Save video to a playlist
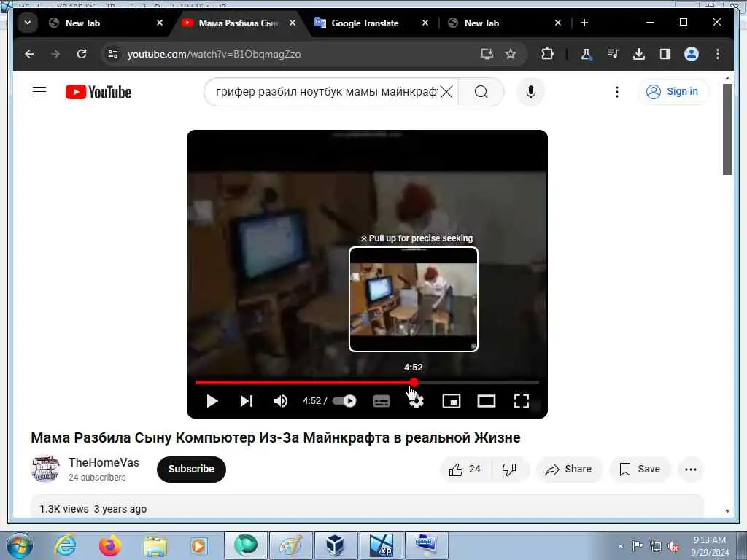Viewport: 747px width, 560px height. [640, 469]
